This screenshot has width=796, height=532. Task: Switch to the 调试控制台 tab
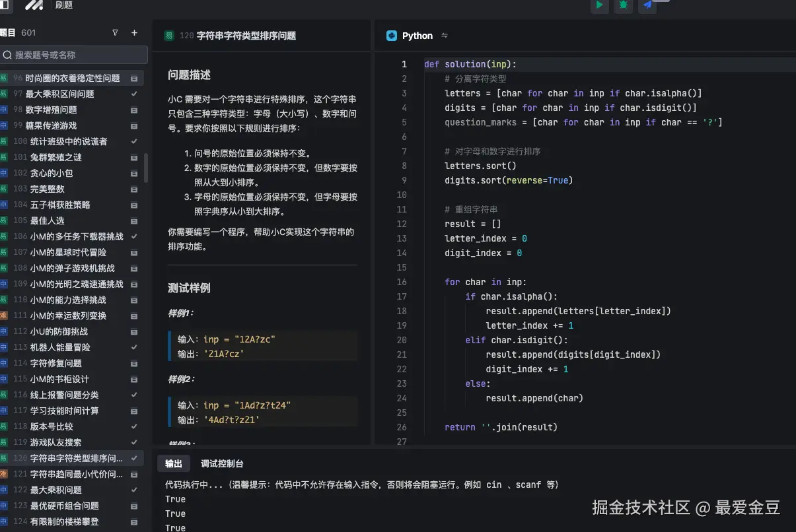pos(222,463)
